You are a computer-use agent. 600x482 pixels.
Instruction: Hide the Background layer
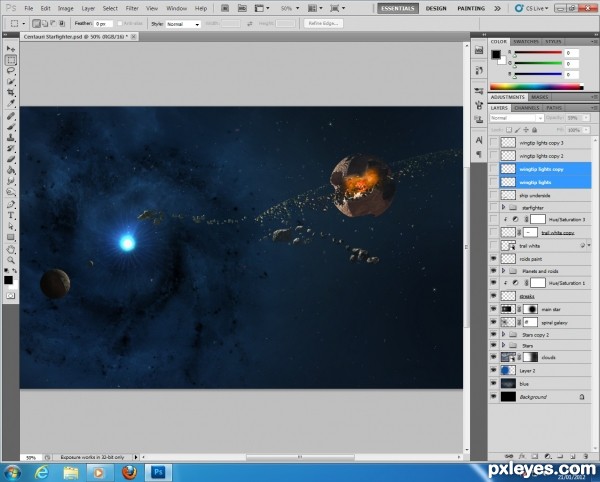click(x=494, y=397)
